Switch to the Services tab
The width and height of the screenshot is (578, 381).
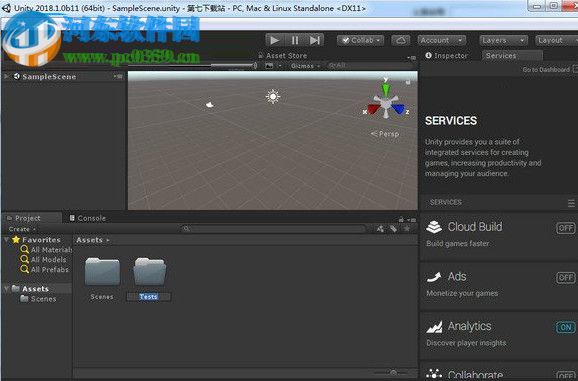[512, 56]
